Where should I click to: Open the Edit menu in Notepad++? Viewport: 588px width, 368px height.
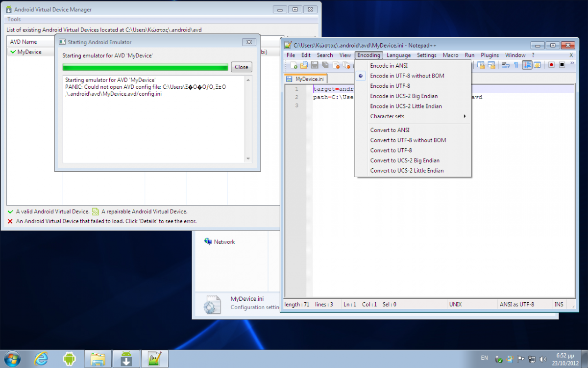306,55
